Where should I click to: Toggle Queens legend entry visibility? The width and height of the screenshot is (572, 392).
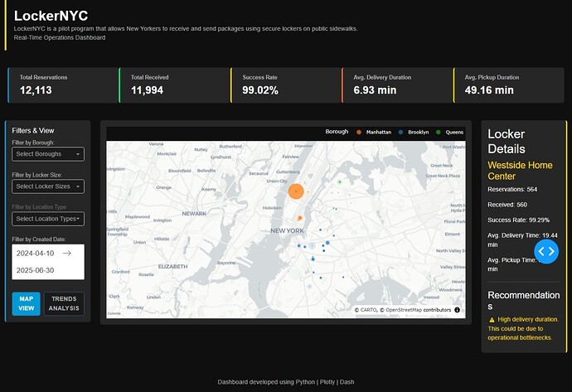449,132
